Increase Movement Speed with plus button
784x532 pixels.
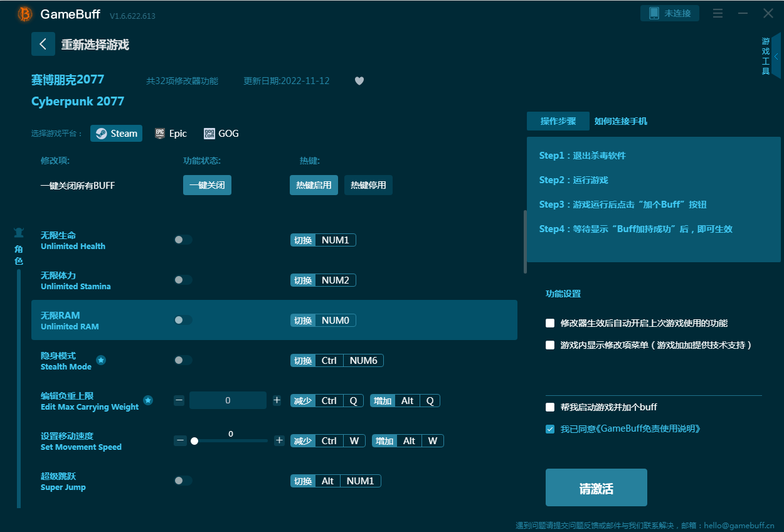click(279, 440)
